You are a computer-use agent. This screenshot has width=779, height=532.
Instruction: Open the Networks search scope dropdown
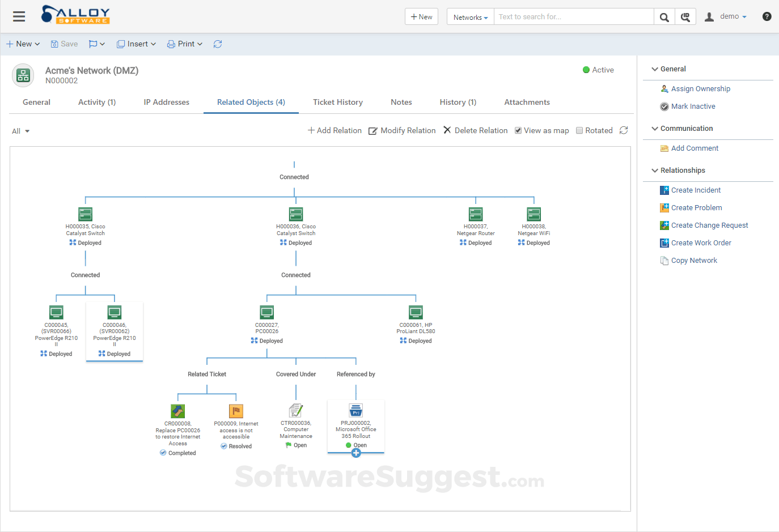[470, 16]
